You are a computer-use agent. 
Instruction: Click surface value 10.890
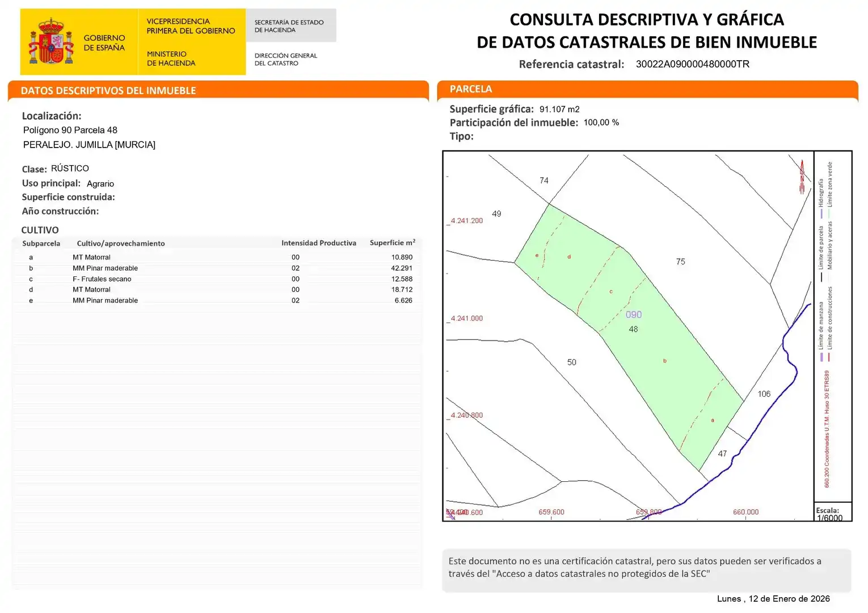(x=402, y=257)
